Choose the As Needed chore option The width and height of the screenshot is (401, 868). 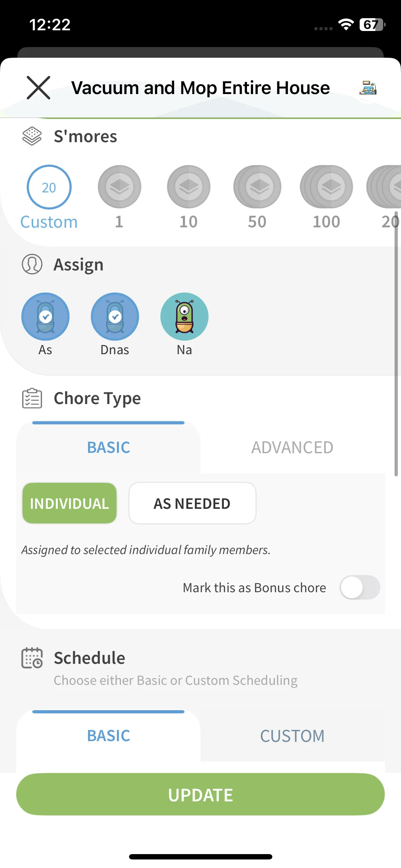point(192,503)
